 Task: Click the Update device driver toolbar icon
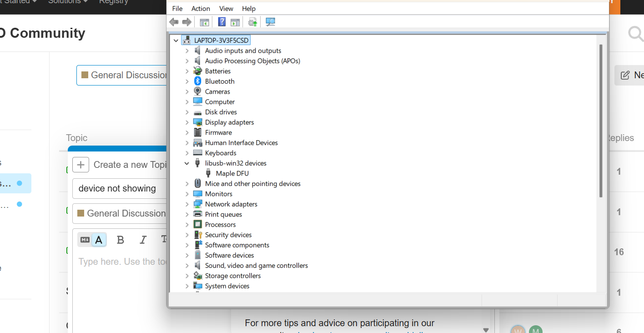(252, 22)
